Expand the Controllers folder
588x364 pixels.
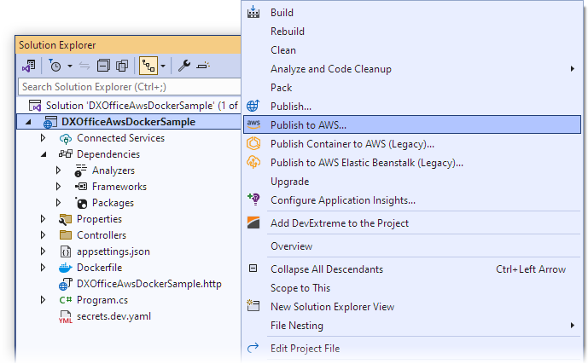(44, 235)
